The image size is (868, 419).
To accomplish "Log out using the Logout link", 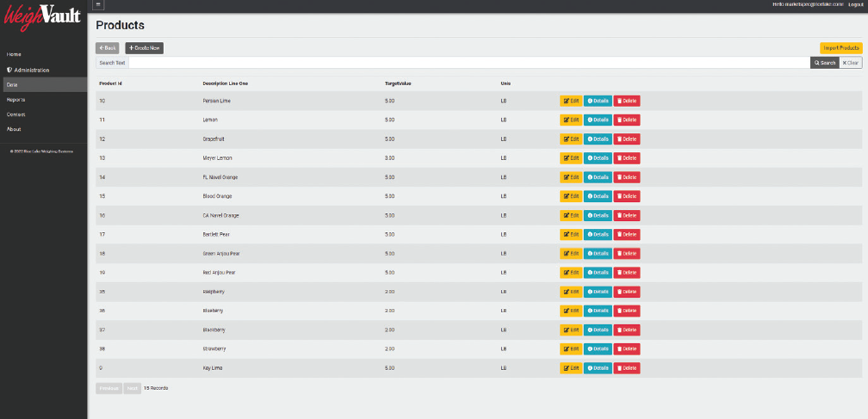I will (855, 5).
